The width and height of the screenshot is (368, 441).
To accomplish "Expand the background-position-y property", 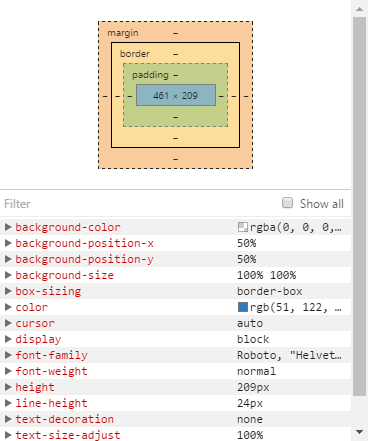I will pyautogui.click(x=8, y=259).
